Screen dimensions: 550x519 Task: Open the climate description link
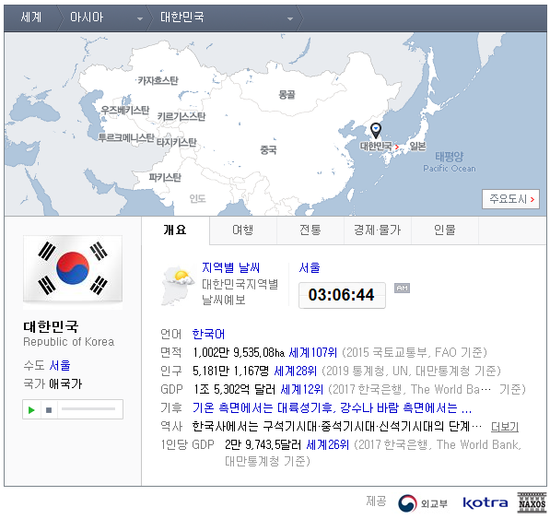(x=332, y=408)
